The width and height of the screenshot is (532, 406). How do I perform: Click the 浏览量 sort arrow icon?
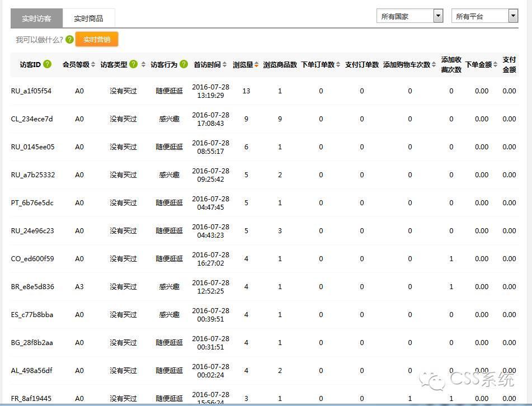(257, 65)
